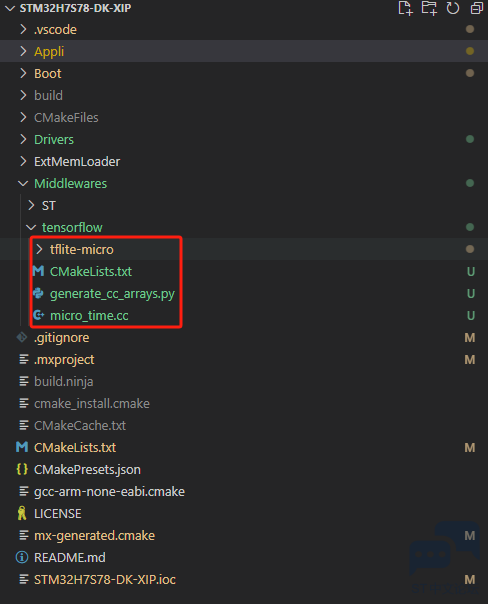
Task: Open the .gitignore file
Action: click(x=61, y=337)
